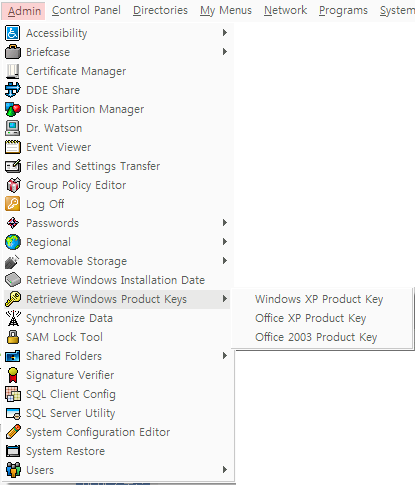The height and width of the screenshot is (485, 415).
Task: Click the Accessibility wheelchair icon
Action: click(13, 33)
